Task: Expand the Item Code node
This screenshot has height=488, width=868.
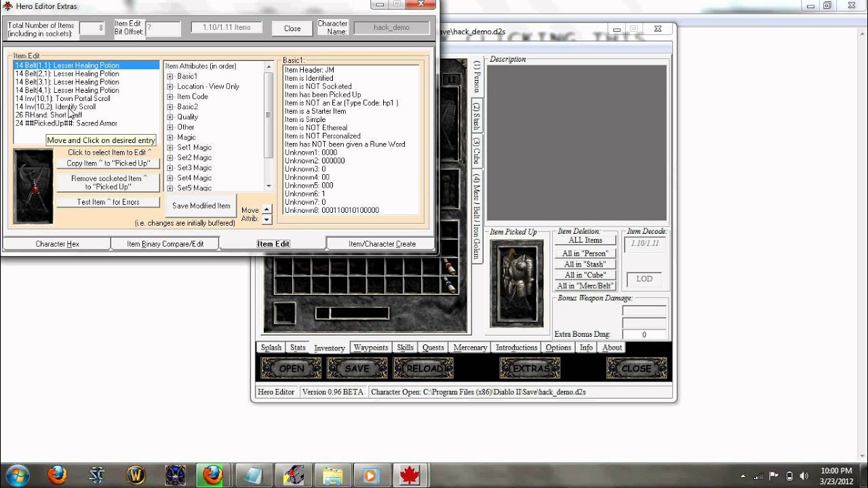Action: pyautogui.click(x=170, y=97)
